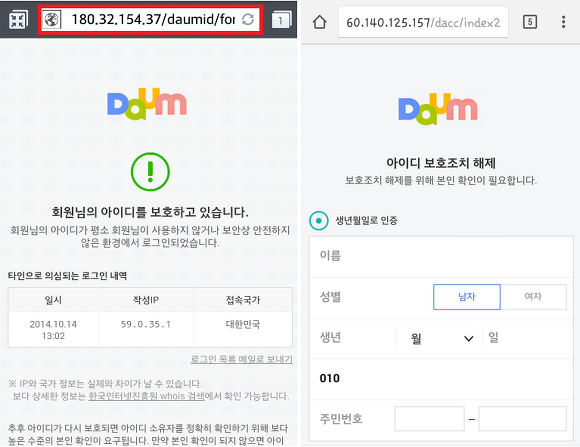
Task: Tap the home icon in right browser
Action: click(x=320, y=22)
